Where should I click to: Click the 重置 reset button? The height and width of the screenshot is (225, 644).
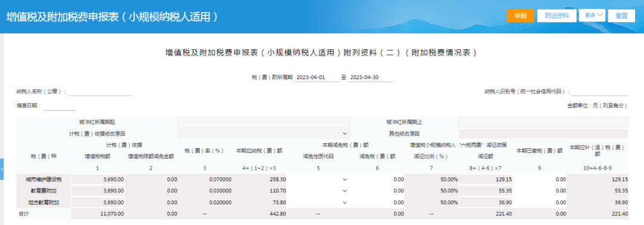(621, 15)
